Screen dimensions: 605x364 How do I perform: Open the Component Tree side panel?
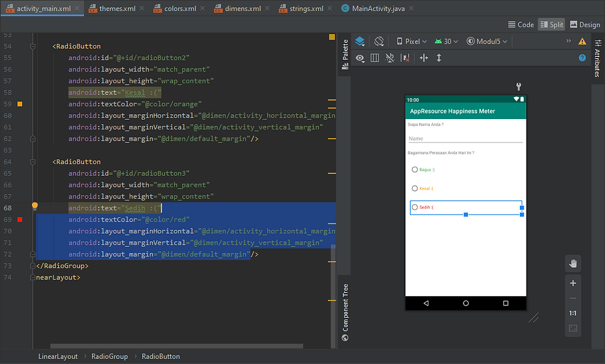345,313
